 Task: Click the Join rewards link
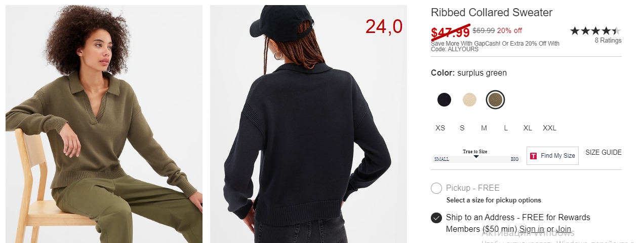point(563,229)
